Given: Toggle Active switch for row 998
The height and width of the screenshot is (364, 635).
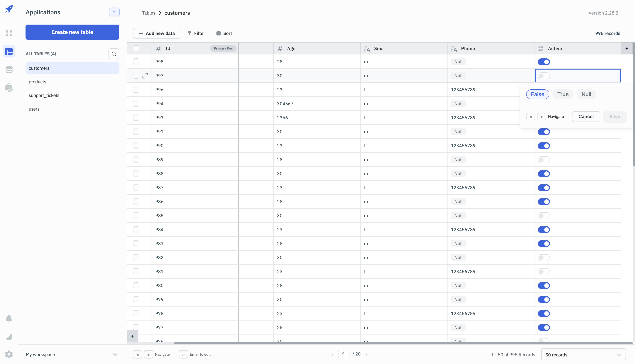Looking at the screenshot, I should pyautogui.click(x=544, y=62).
